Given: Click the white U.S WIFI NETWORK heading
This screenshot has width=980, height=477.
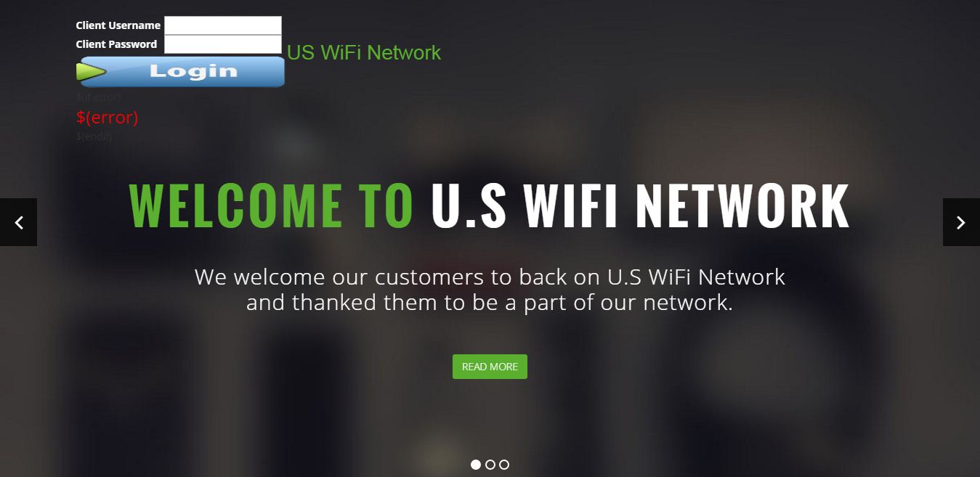Looking at the screenshot, I should [640, 206].
